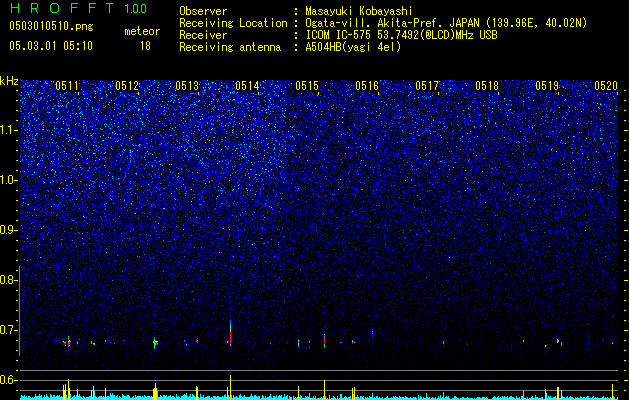629x400 pixels.
Task: Click the meteor label
Action: (142, 31)
